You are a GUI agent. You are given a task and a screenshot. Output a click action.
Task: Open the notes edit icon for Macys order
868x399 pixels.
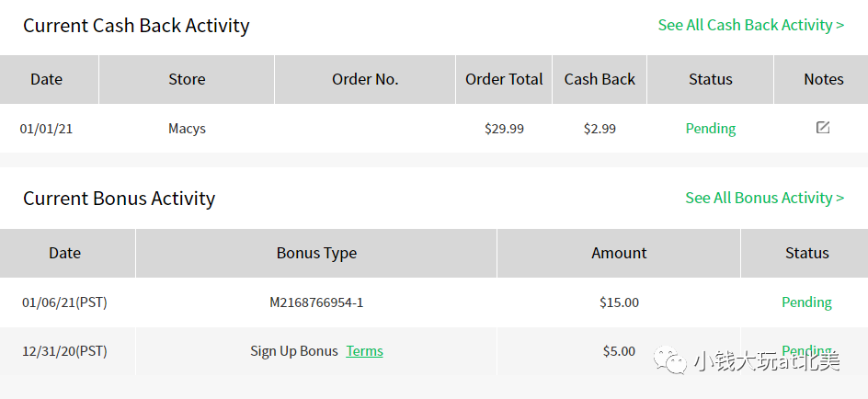(x=823, y=127)
